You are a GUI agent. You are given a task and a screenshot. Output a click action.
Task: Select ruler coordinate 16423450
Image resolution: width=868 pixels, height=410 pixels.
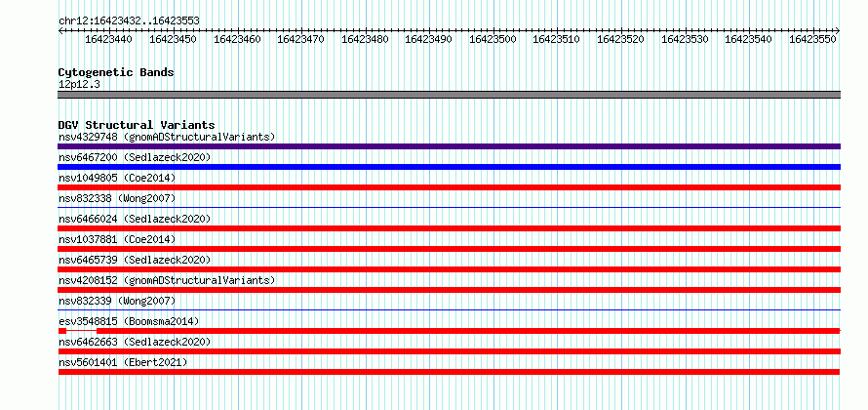click(x=173, y=39)
